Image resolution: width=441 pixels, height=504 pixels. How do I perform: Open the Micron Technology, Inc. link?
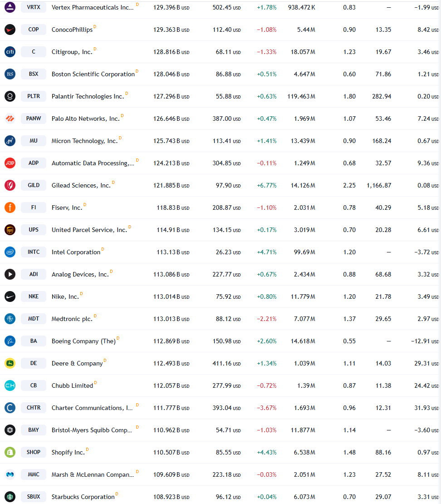click(x=85, y=141)
